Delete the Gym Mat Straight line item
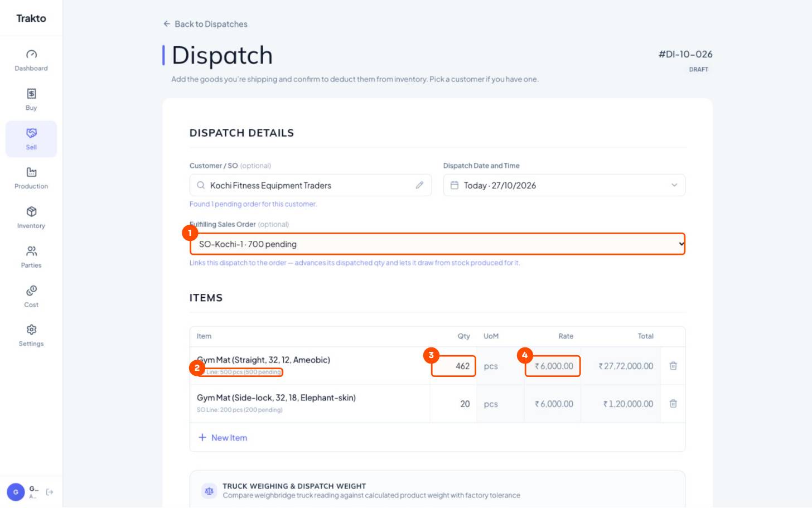The image size is (812, 508). click(x=673, y=366)
